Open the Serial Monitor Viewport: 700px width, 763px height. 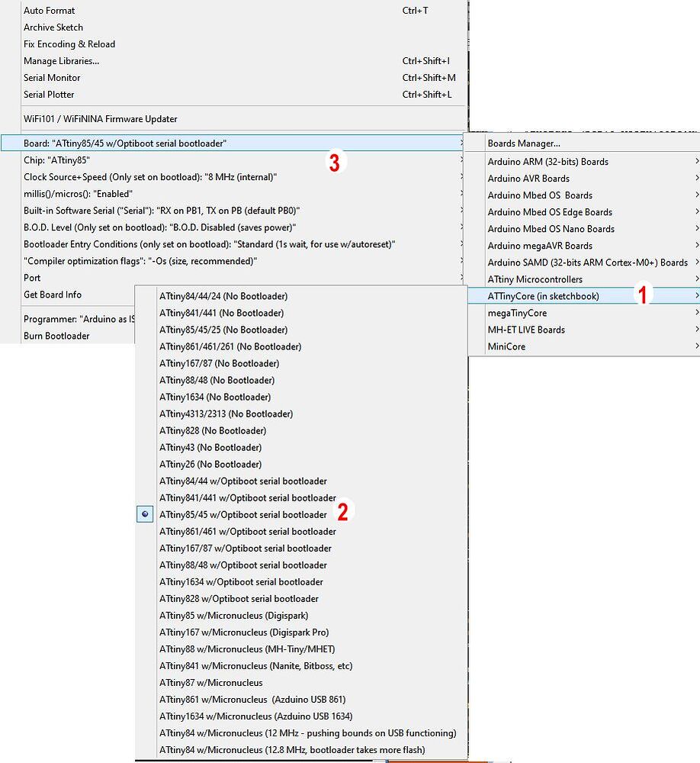51,77
